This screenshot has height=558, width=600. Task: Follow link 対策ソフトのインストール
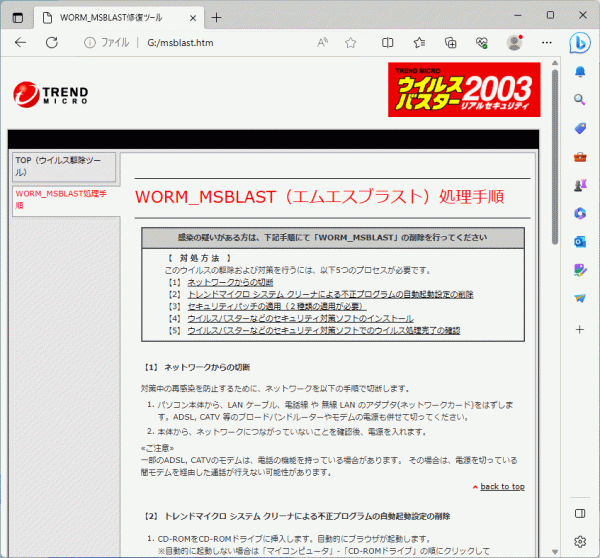[300, 318]
